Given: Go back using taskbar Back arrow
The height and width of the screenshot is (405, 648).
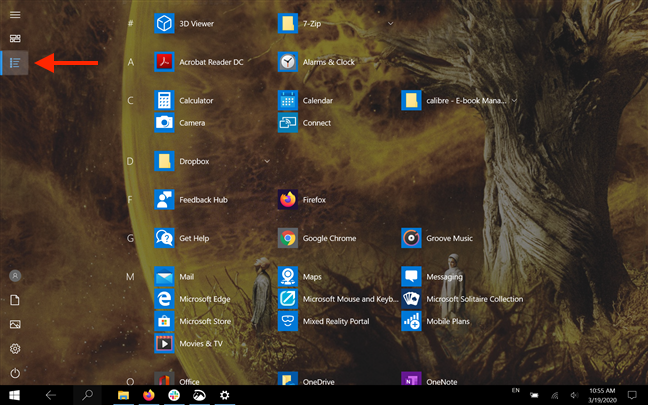Looking at the screenshot, I should tap(50, 395).
